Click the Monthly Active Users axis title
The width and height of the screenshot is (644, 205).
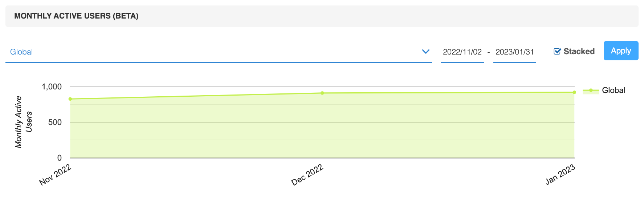[x=24, y=122]
